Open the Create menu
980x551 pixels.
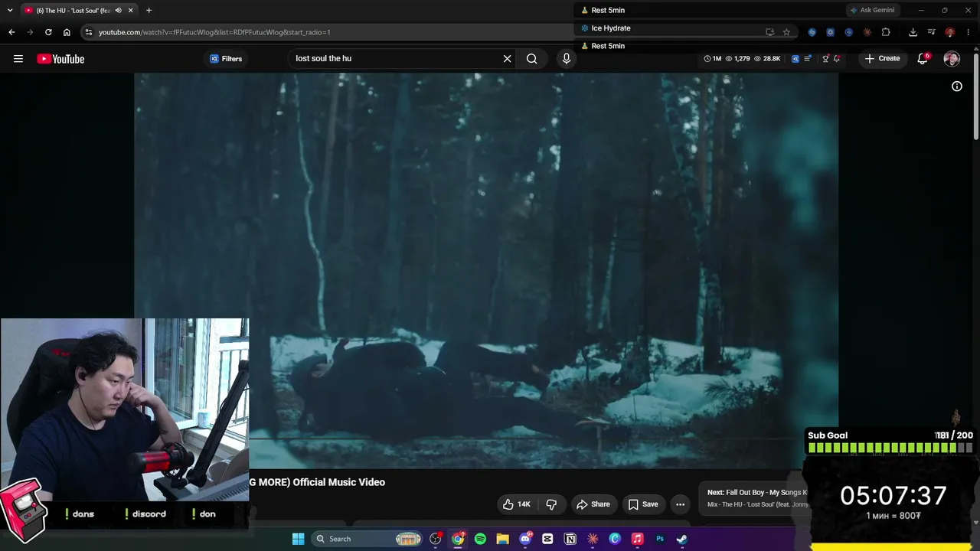pyautogui.click(x=882, y=59)
